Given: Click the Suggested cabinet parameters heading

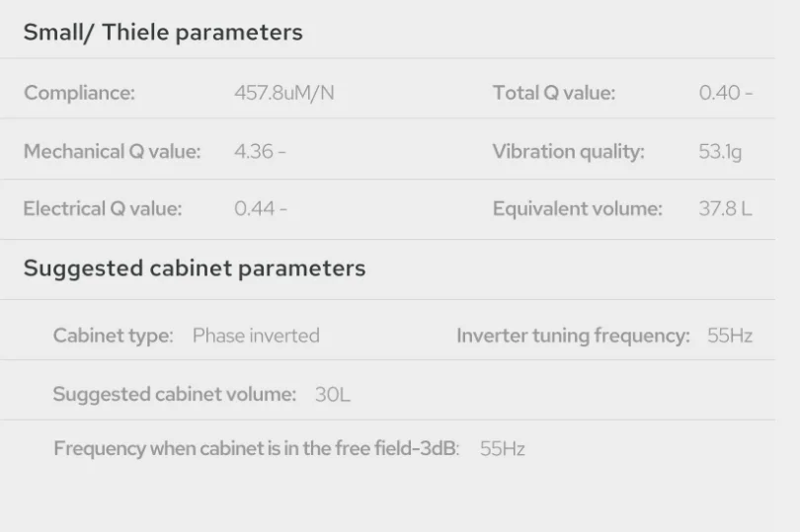Looking at the screenshot, I should coord(195,268).
